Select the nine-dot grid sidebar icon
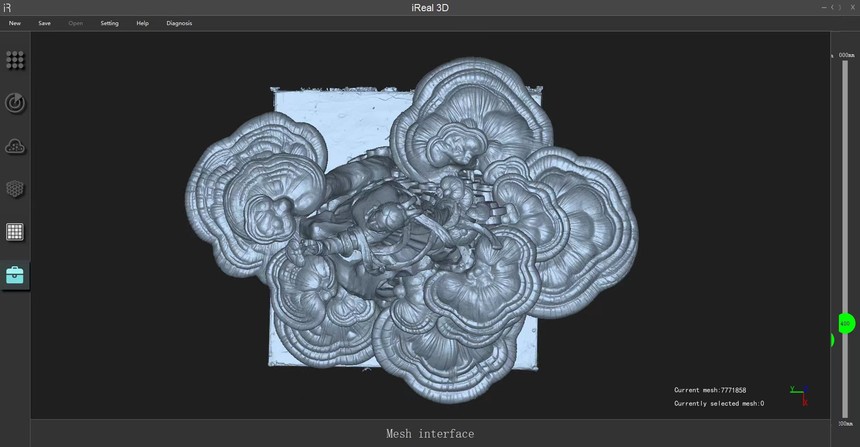860x447 pixels. 15,60
